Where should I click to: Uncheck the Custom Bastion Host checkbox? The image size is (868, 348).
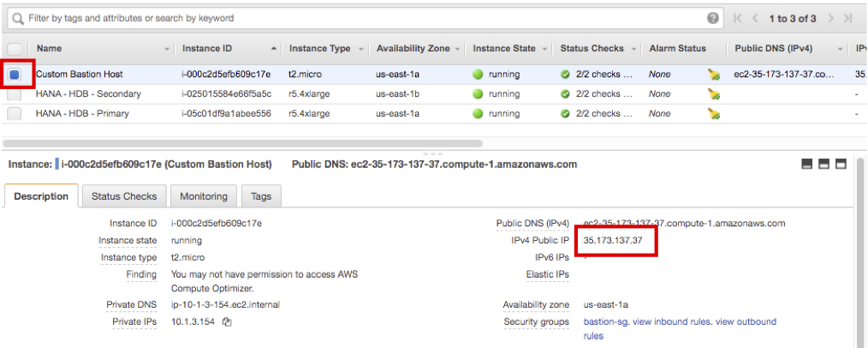tap(15, 75)
